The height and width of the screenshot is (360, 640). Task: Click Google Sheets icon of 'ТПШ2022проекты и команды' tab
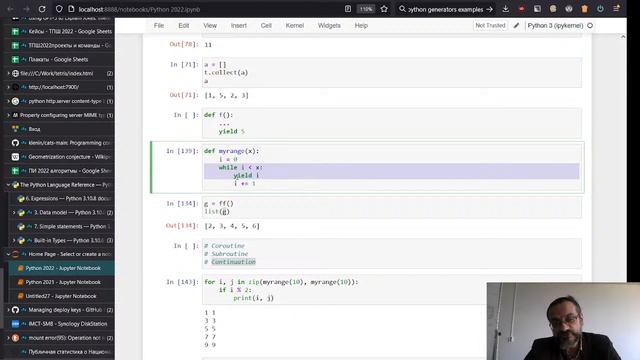(15, 45)
